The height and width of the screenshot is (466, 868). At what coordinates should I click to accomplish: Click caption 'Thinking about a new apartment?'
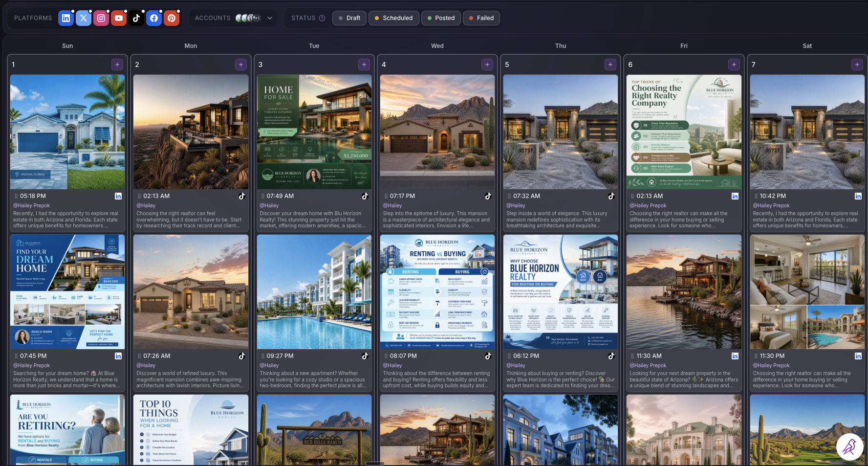pos(313,379)
